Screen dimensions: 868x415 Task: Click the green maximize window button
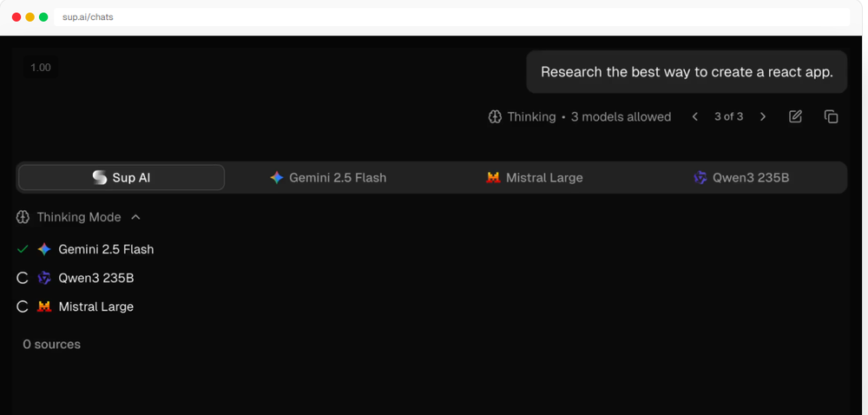tap(43, 17)
